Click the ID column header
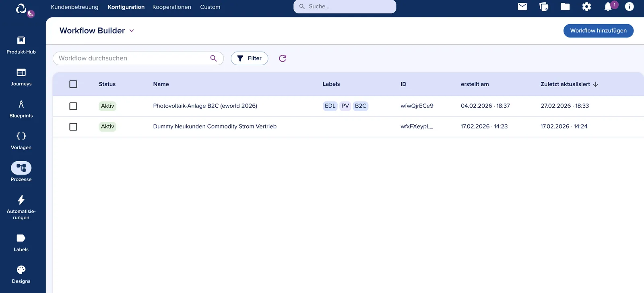Viewport: 644px width, 293px height. [x=403, y=84]
